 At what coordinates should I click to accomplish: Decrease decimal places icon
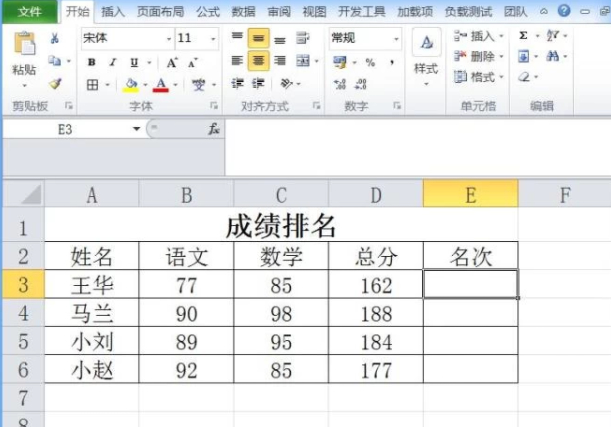(x=361, y=84)
